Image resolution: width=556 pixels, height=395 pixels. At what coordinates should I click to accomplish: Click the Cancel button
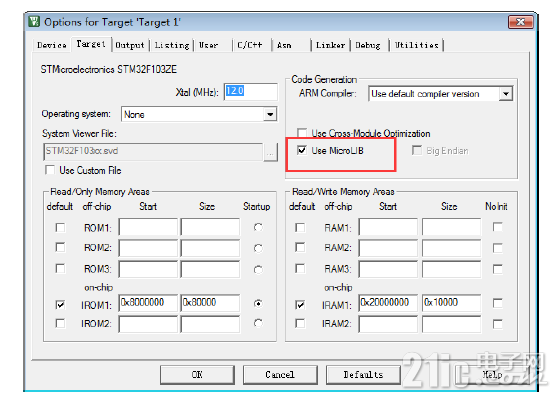[x=280, y=375]
